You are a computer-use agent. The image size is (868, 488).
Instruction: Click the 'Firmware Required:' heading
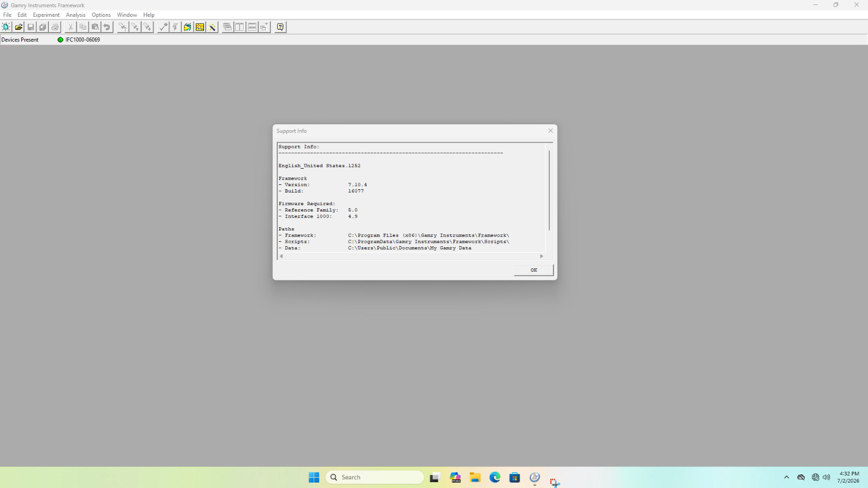pos(307,204)
